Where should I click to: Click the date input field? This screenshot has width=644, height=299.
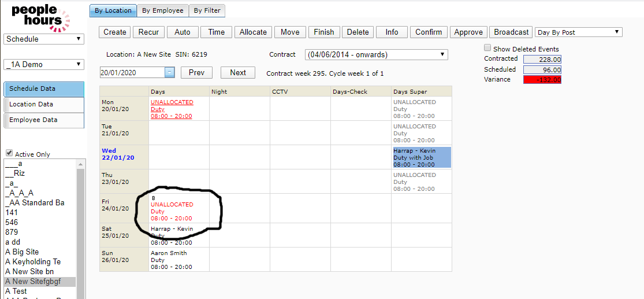pyautogui.click(x=132, y=72)
